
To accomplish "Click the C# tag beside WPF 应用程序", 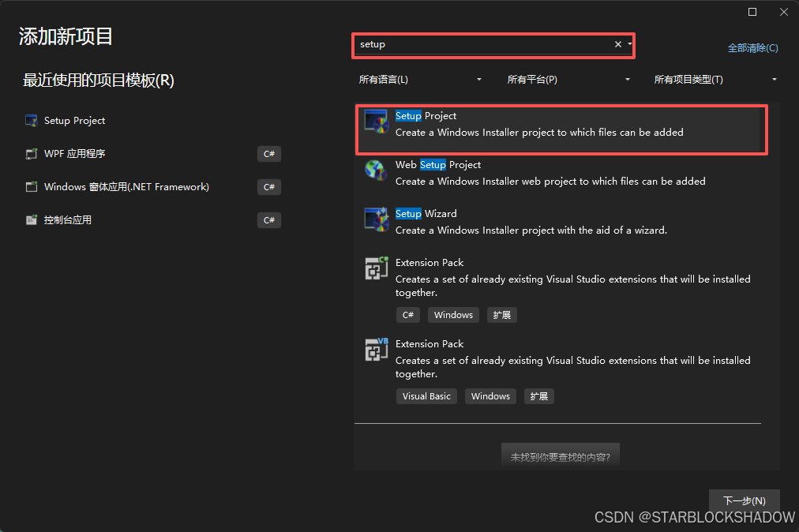I will point(269,154).
